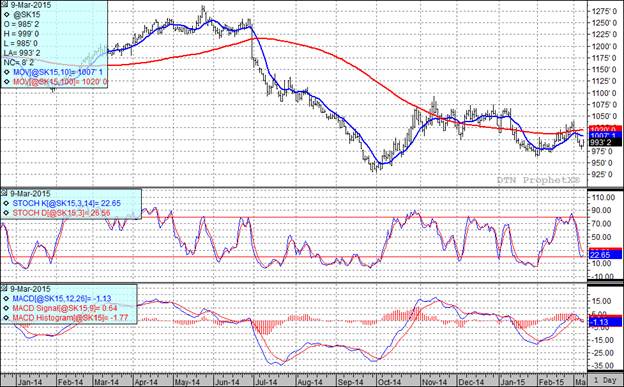Click the diamond marker beside MOV[@SK15,10]
Viewport: 624px width, 387px height.
pos(7,72)
